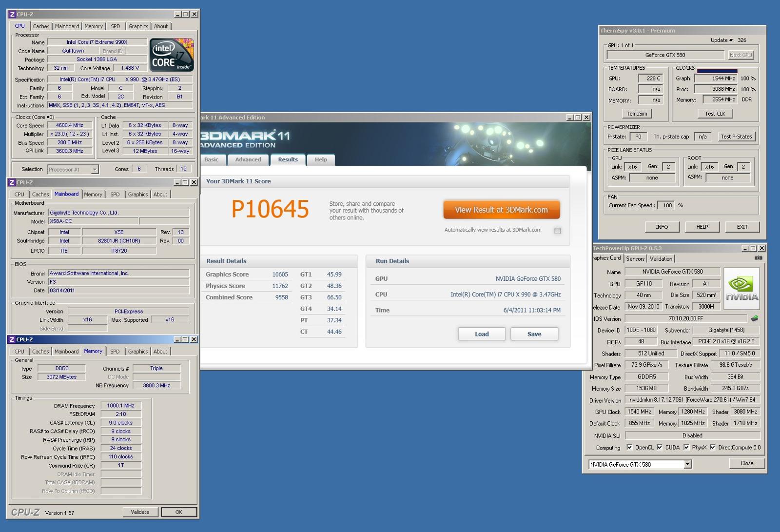
Task: Click the GPU Clock value 1540 MHz in GPU-Z
Action: (x=640, y=412)
